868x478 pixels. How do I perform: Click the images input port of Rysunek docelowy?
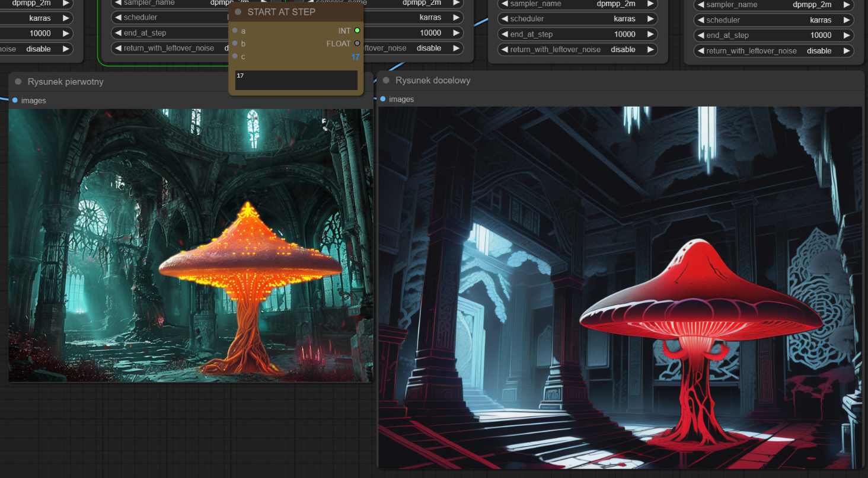click(383, 99)
